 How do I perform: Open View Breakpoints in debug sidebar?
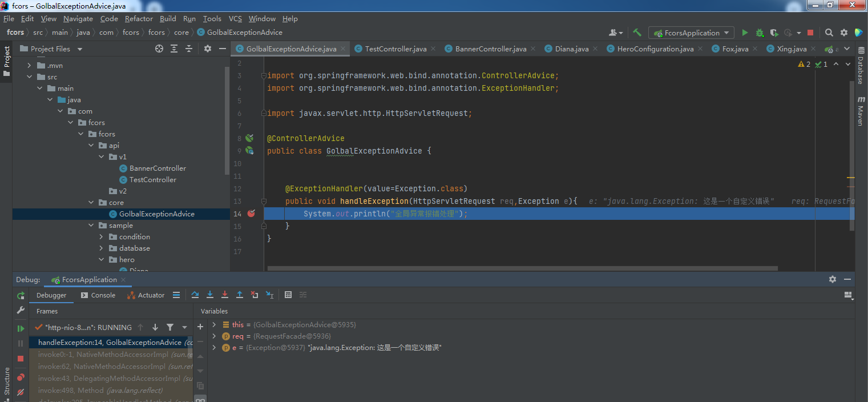(x=21, y=377)
